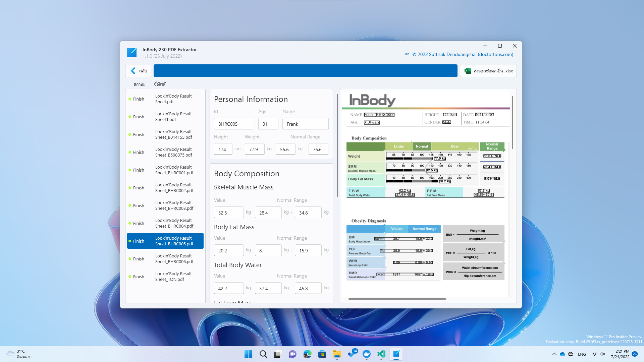Open the clock showing 2:21 PM
The width and height of the screenshot is (644, 362).
point(620,354)
